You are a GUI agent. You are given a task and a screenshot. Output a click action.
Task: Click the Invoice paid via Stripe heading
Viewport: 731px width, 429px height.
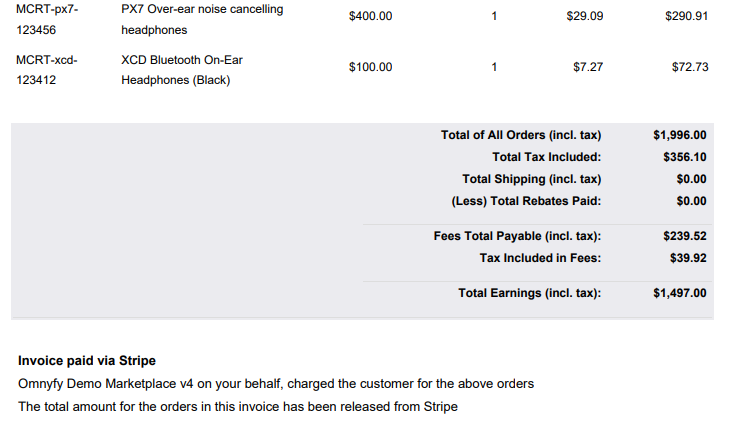pyautogui.click(x=87, y=360)
